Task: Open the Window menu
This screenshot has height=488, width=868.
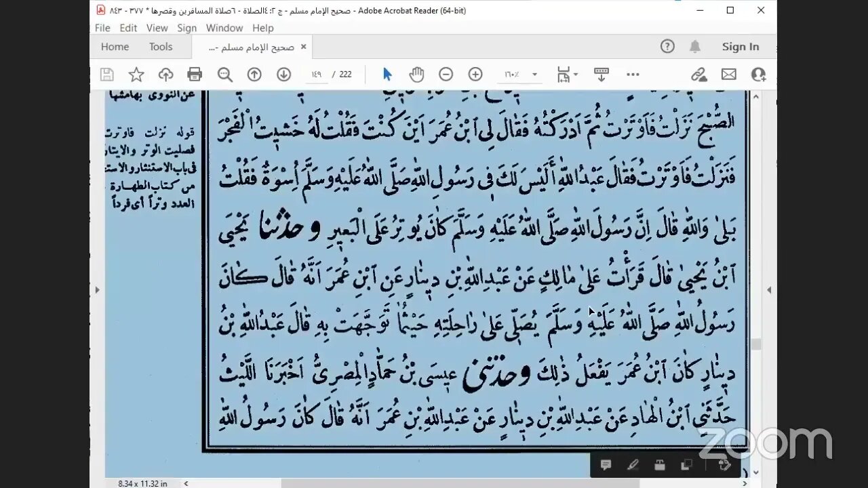Action: tap(224, 28)
